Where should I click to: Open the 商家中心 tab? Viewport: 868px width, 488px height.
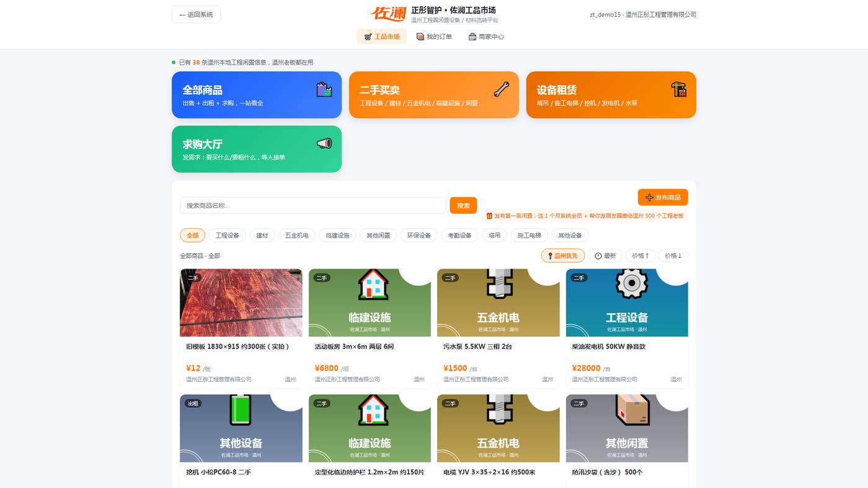pos(487,37)
